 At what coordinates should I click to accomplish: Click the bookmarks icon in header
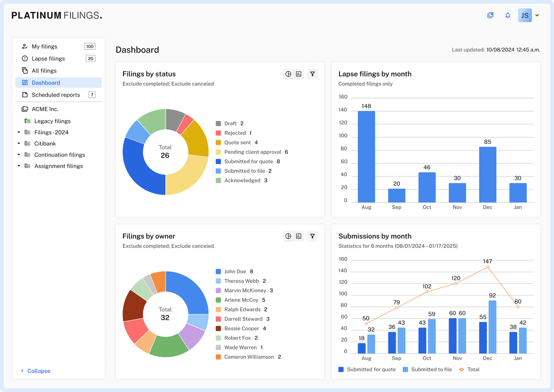coord(490,15)
